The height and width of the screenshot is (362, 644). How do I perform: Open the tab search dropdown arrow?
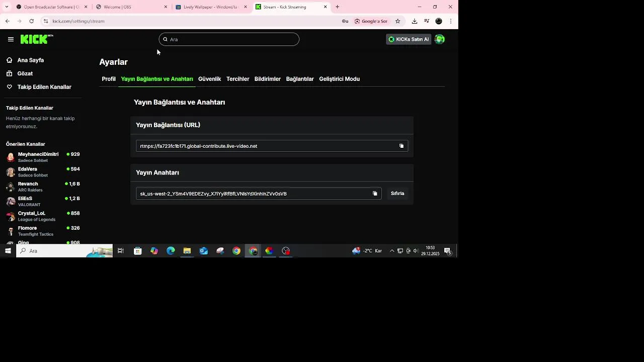(7, 7)
